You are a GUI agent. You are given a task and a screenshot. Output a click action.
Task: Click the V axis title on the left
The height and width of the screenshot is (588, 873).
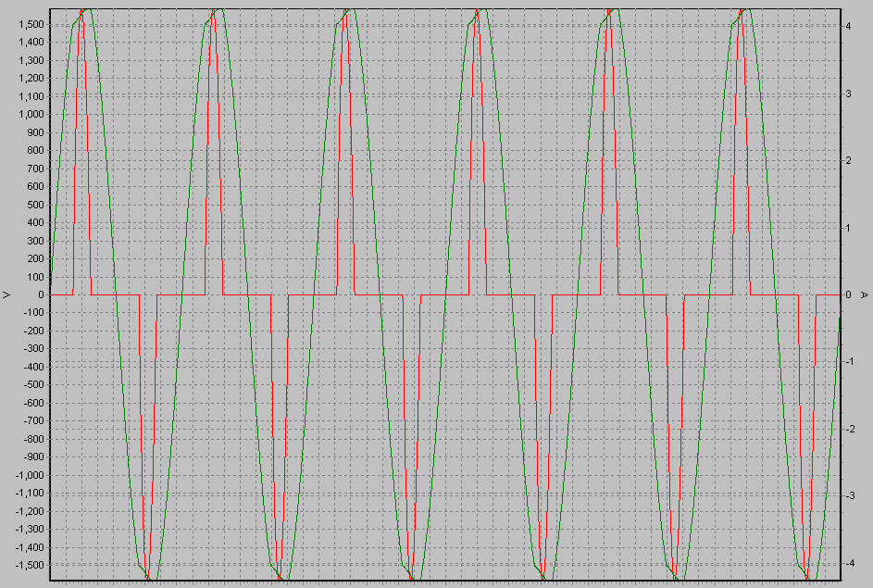click(6, 294)
